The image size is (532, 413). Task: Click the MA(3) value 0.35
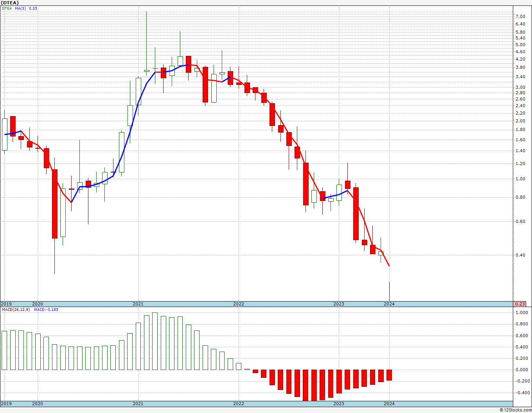coord(33,8)
